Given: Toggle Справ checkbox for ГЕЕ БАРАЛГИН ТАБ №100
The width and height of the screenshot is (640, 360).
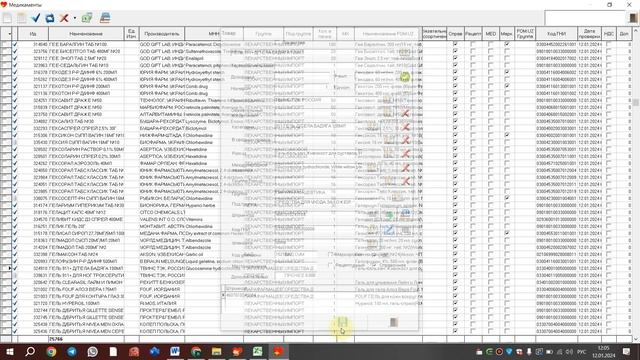Looking at the screenshot, I should 455,44.
